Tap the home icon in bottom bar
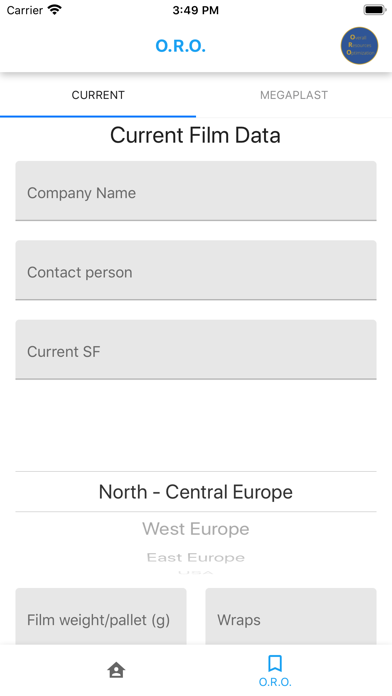 pyautogui.click(x=116, y=670)
